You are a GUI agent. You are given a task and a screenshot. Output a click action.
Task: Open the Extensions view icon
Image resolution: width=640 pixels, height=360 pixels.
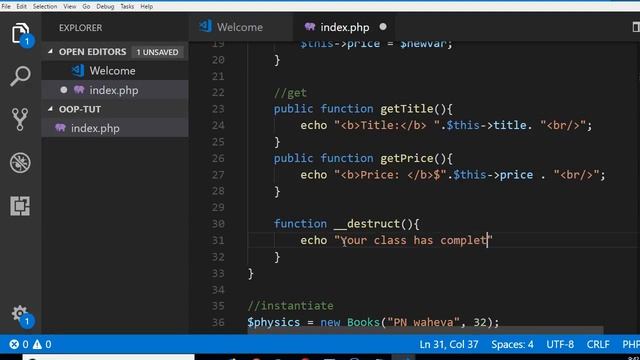click(20, 206)
